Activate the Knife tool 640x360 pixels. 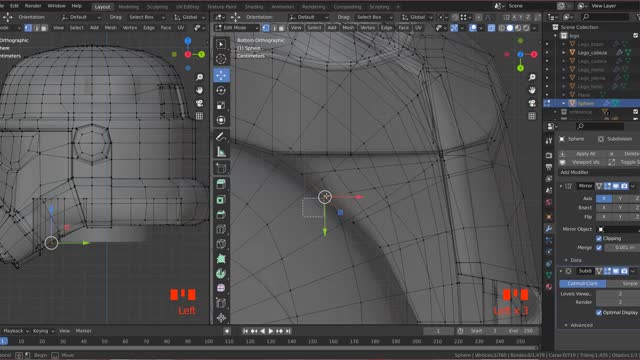(x=221, y=244)
